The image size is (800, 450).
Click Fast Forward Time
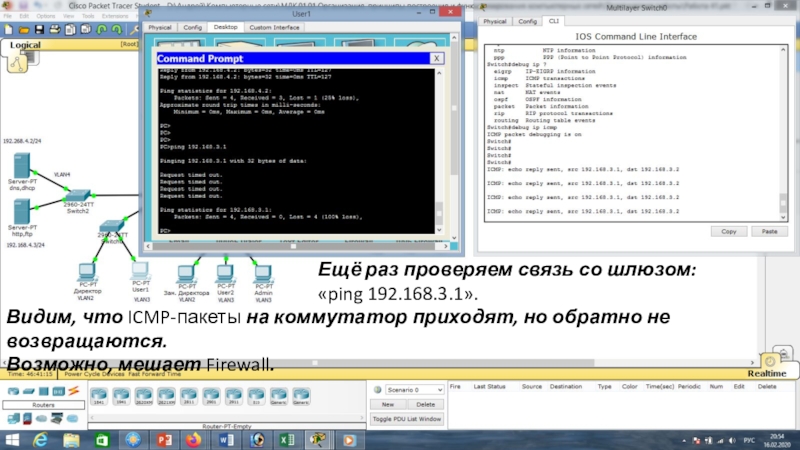(x=154, y=374)
